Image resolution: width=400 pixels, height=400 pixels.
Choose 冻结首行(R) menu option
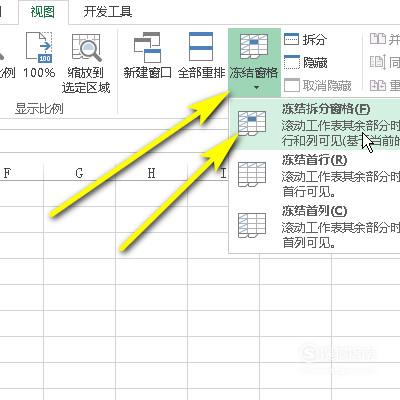coord(315,175)
